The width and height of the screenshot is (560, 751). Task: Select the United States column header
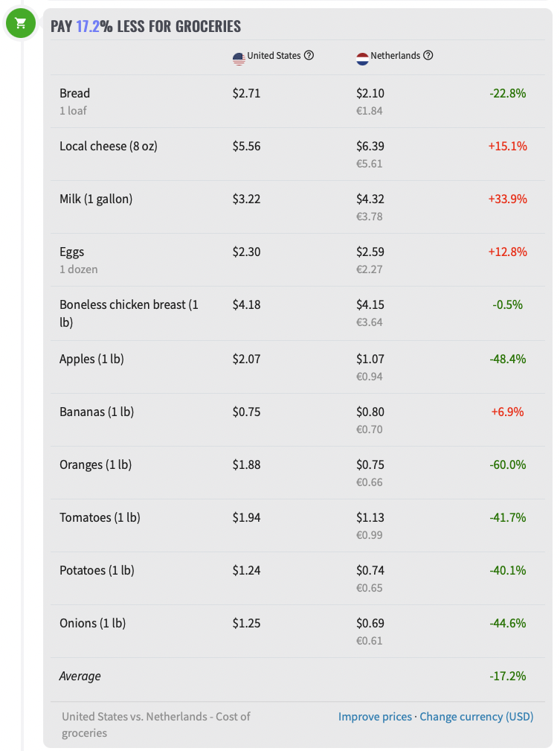[x=274, y=56]
